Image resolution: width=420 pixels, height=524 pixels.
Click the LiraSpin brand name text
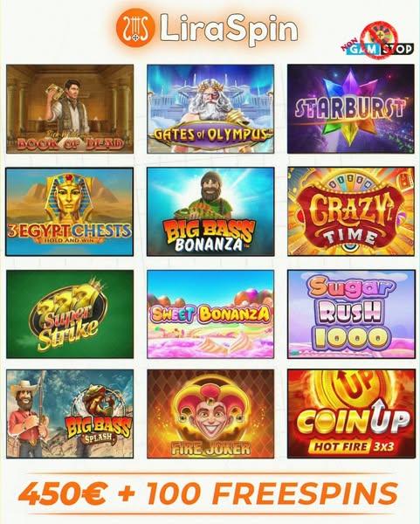(229, 29)
